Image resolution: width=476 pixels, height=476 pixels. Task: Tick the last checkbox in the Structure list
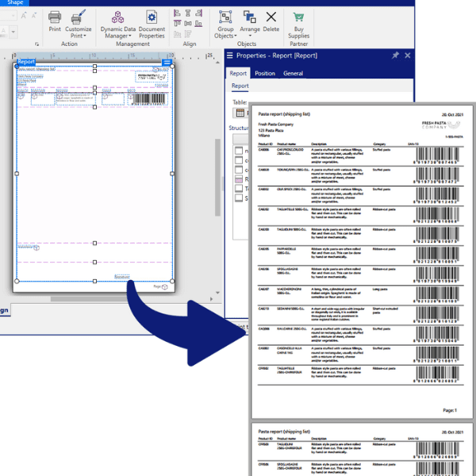coord(239,198)
